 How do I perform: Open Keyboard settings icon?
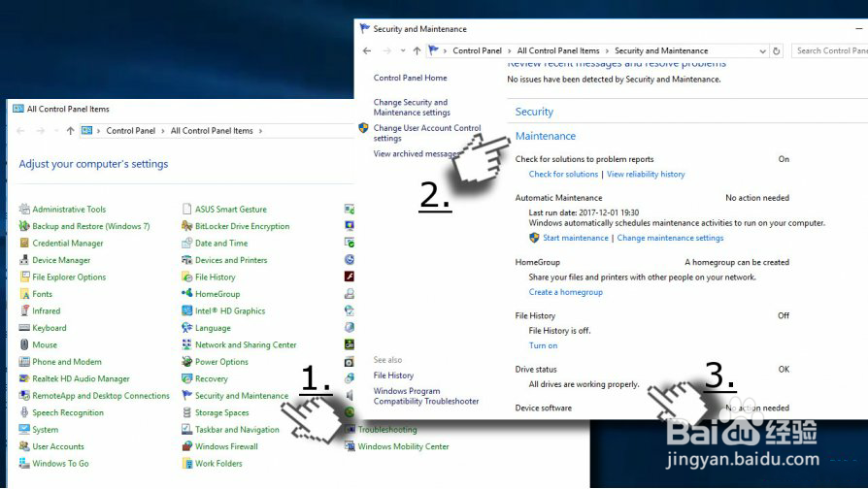coord(24,328)
